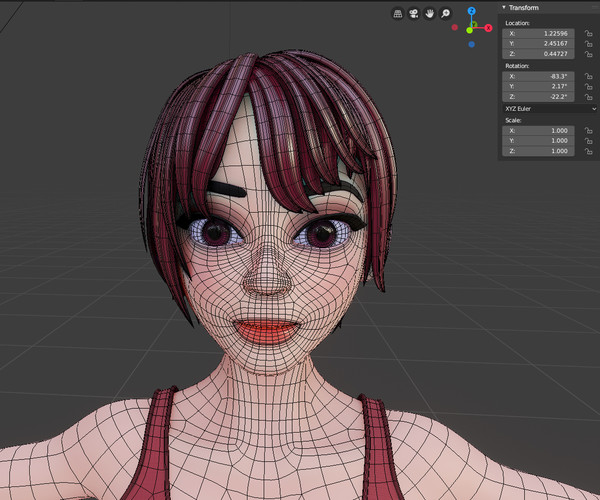This screenshot has height=500, width=600.
Task: Snap view to red X axis gizmo
Action: (x=488, y=28)
